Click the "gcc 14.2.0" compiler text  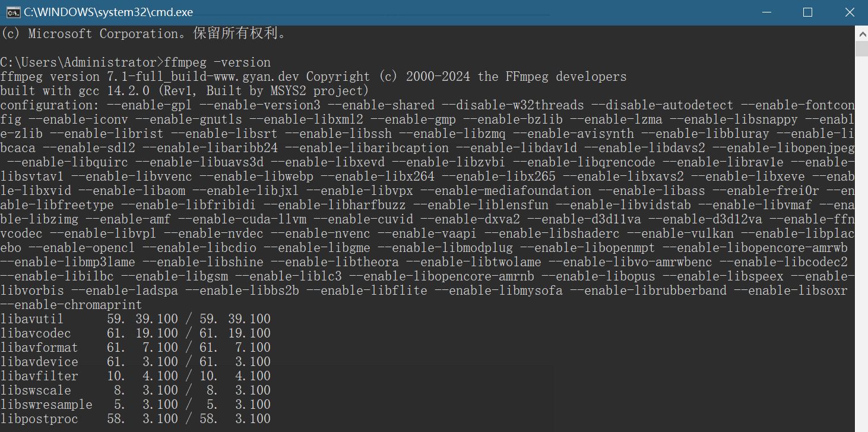coord(111,91)
